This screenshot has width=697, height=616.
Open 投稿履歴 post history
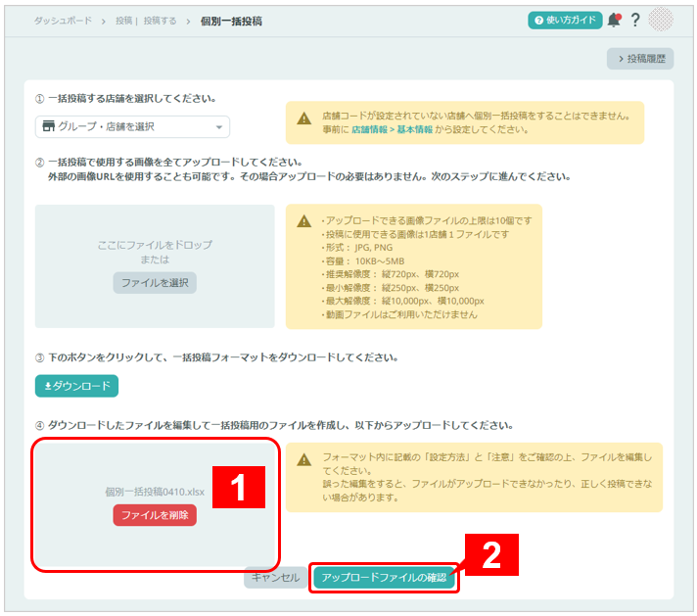click(x=640, y=59)
